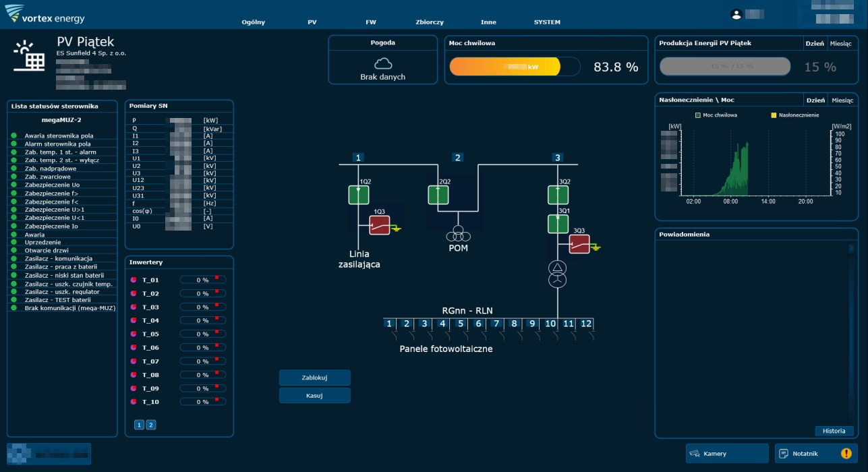This screenshot has height=472, width=868.
Task: Go to inverters page 2
Action: tap(151, 425)
